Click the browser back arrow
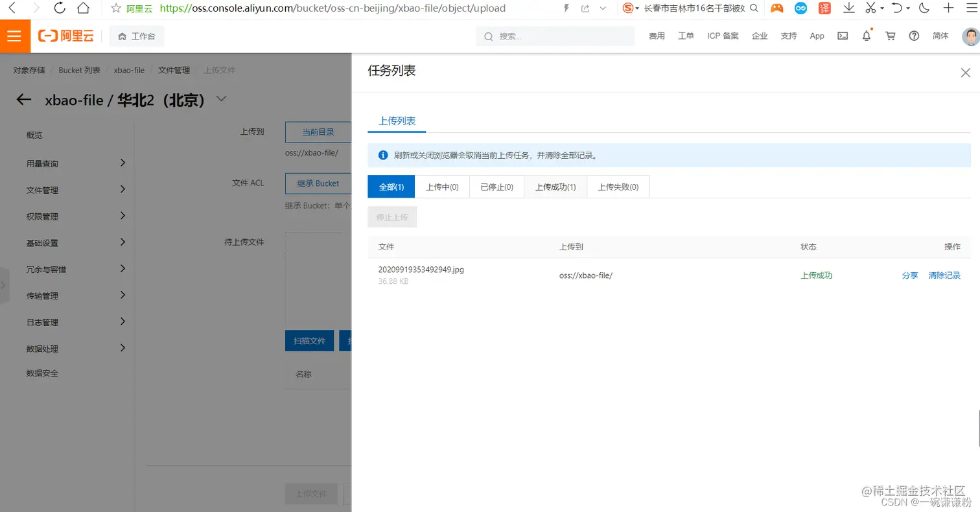 12,8
